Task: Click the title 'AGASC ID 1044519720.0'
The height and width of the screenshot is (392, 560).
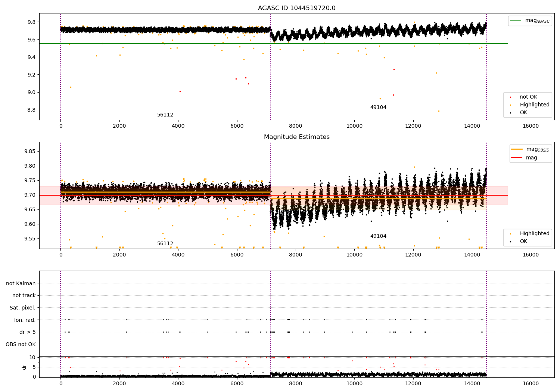Action: click(x=297, y=8)
